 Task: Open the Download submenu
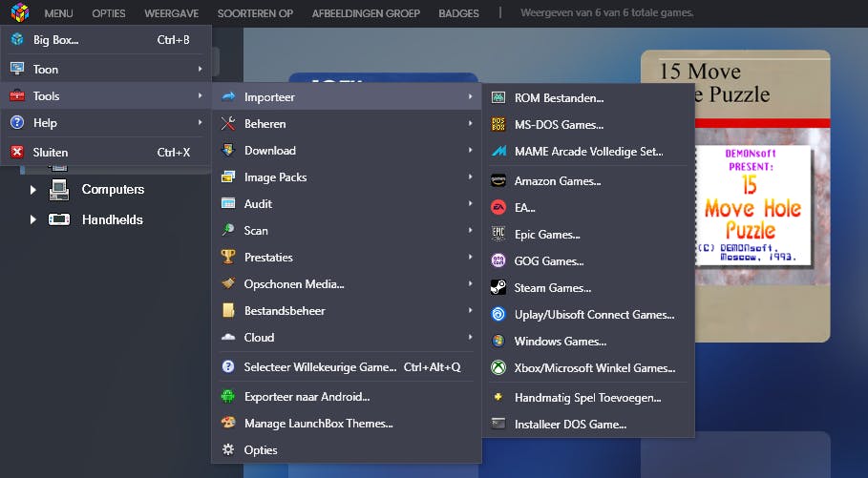point(347,150)
